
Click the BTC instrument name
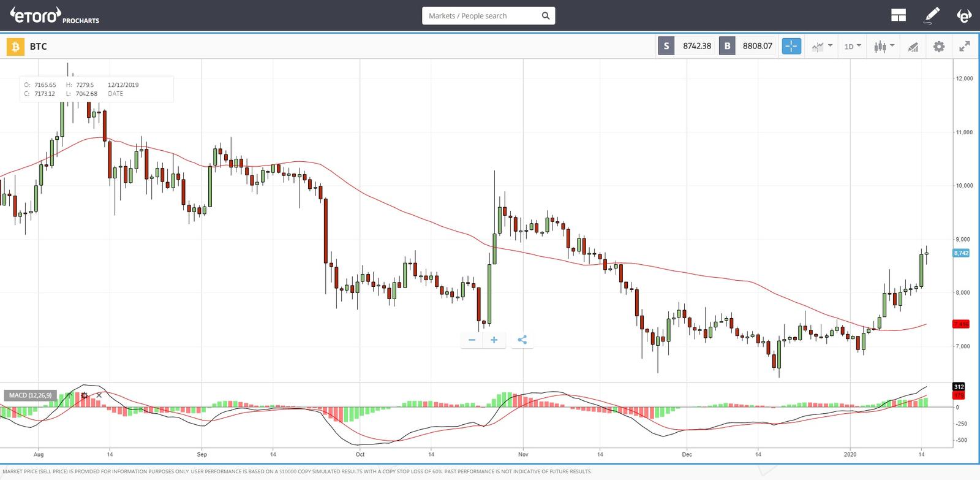(38, 46)
